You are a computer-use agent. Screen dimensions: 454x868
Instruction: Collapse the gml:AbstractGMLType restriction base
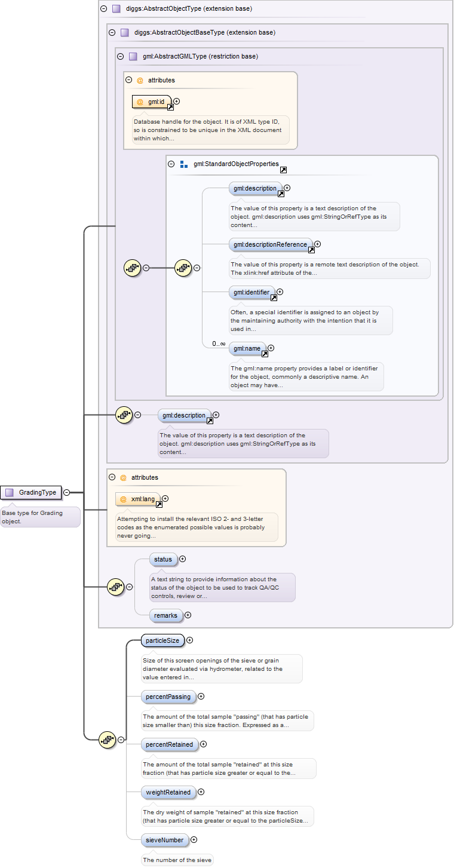[120, 57]
